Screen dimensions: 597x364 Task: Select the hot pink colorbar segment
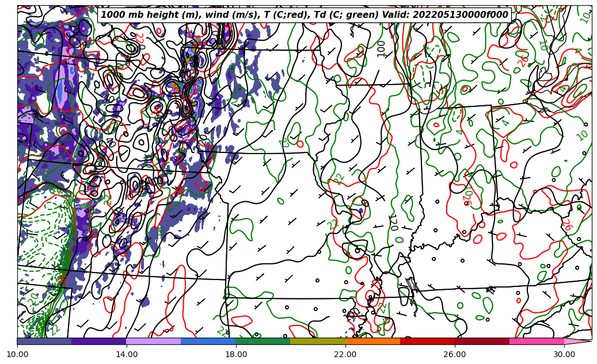[537, 341]
